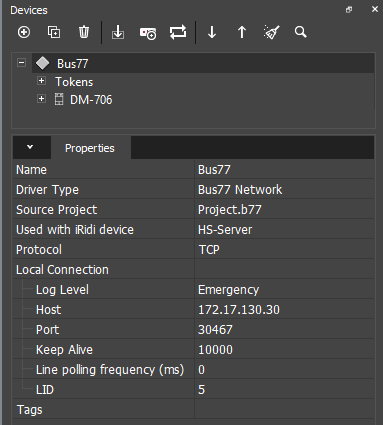The height and width of the screenshot is (425, 383).
Task: Collapse the Bus77 tree node
Action: point(21,62)
